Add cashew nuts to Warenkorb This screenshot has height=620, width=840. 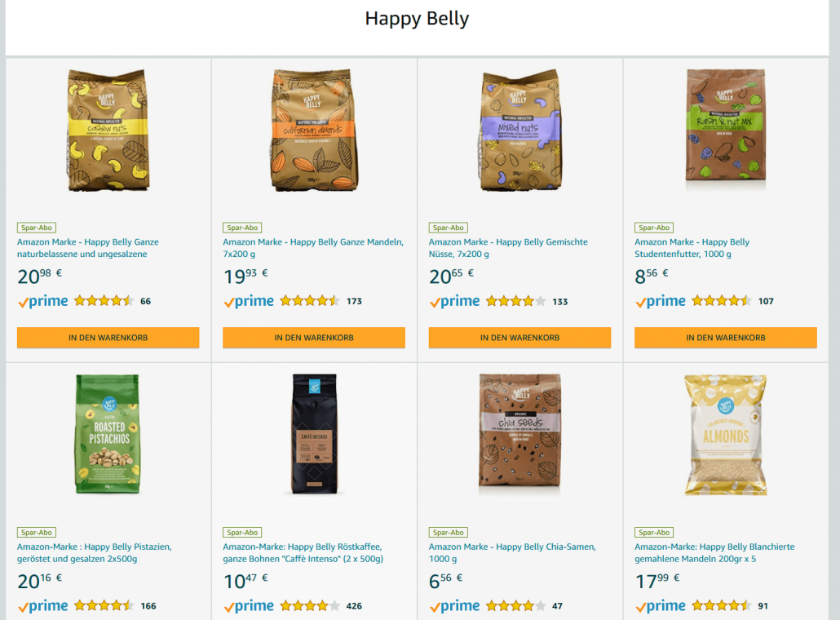pos(108,338)
